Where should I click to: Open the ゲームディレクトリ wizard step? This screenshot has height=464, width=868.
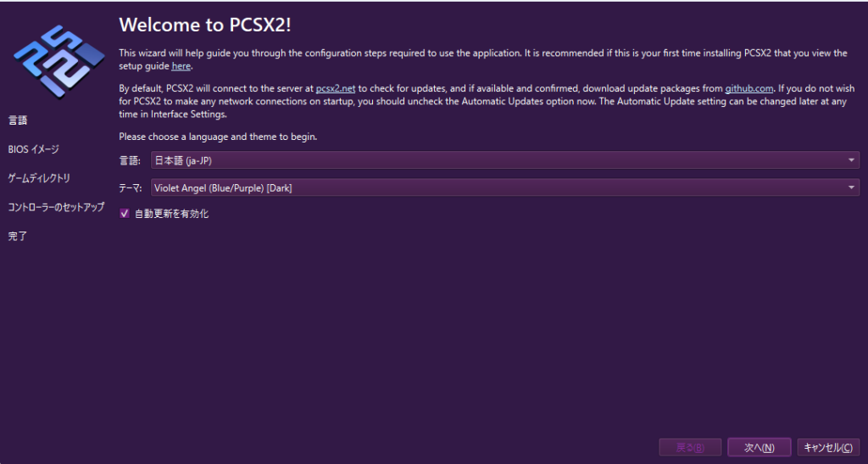coord(39,178)
